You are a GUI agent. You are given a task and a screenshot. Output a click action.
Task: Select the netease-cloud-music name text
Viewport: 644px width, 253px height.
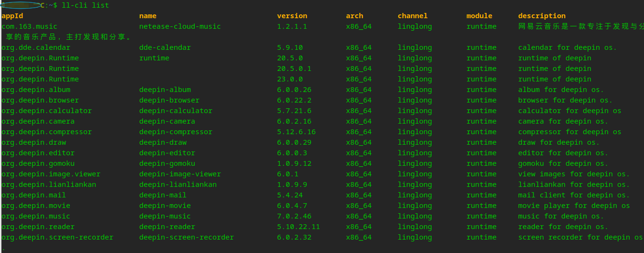[180, 26]
